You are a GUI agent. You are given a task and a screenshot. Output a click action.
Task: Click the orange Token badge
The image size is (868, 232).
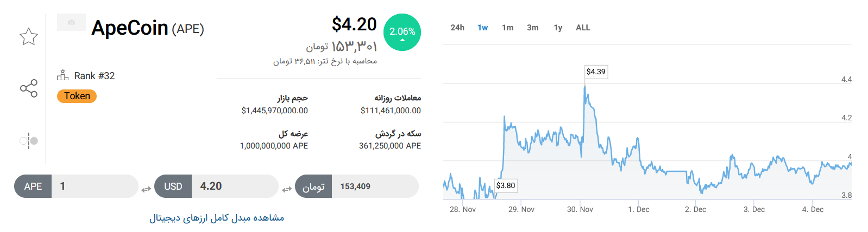[x=77, y=96]
